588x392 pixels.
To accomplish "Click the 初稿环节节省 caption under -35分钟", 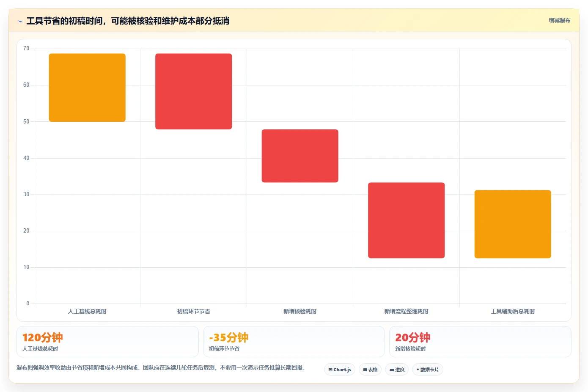I will tap(224, 349).
